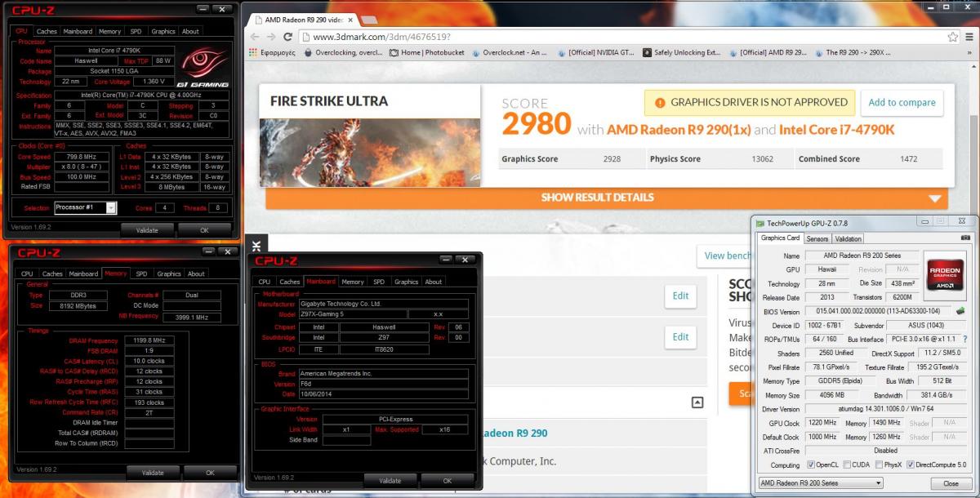Select CPU tab in Mainboard CPU-Z window
The width and height of the screenshot is (980, 498).
tap(265, 282)
